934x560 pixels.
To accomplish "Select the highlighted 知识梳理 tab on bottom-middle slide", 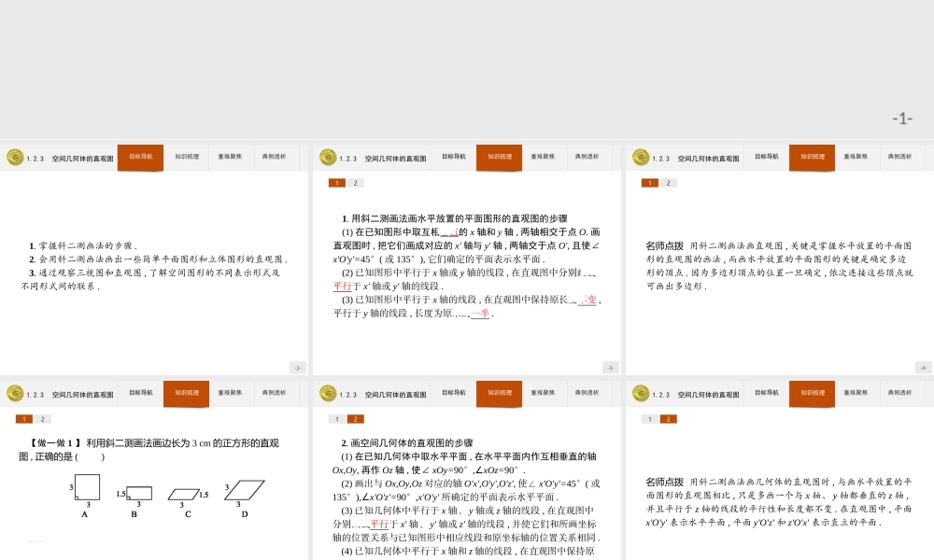I will (x=498, y=393).
